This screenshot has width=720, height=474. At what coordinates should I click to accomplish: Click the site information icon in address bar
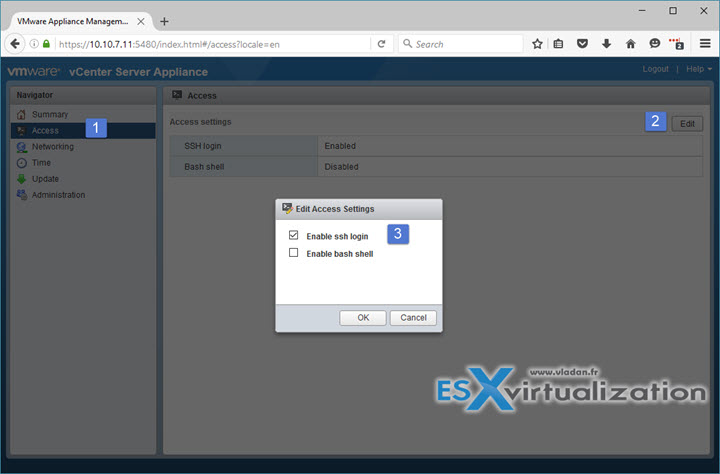point(34,44)
